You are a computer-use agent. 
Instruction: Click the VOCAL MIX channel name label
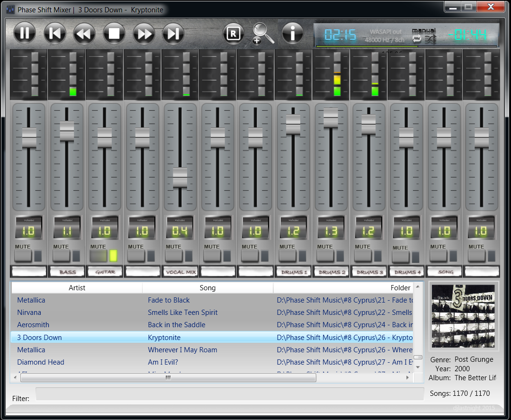pos(180,271)
